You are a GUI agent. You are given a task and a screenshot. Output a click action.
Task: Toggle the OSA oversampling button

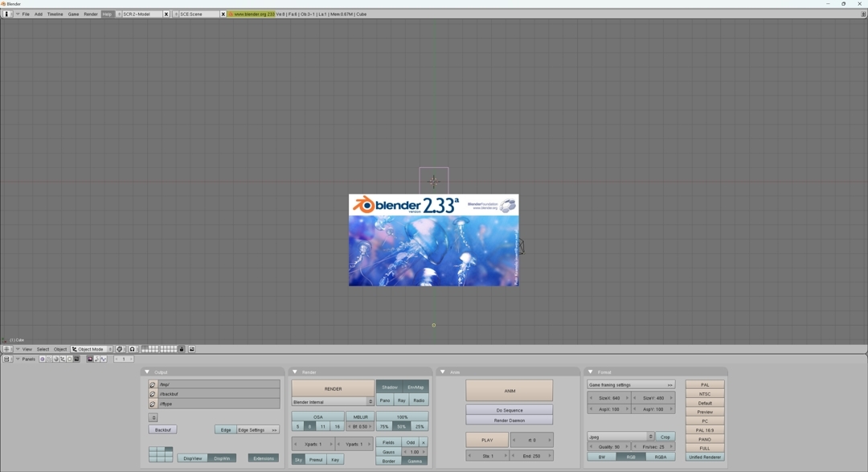[317, 417]
